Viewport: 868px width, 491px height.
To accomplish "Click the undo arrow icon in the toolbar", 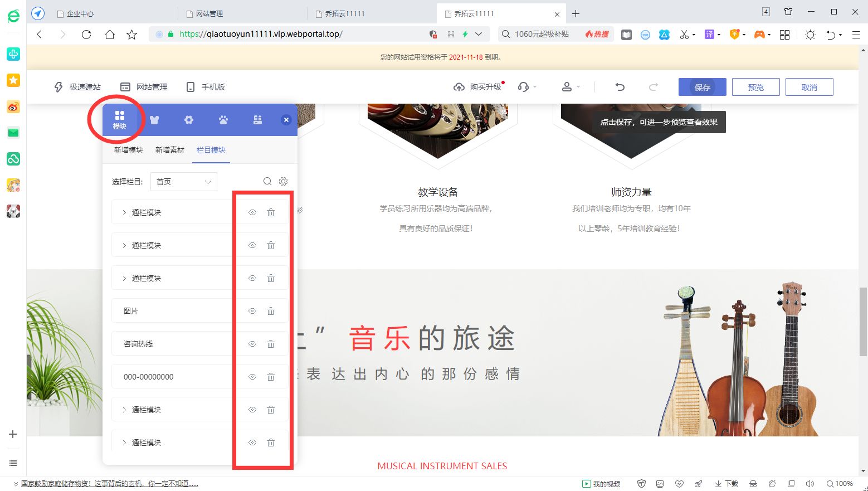I will (x=620, y=87).
